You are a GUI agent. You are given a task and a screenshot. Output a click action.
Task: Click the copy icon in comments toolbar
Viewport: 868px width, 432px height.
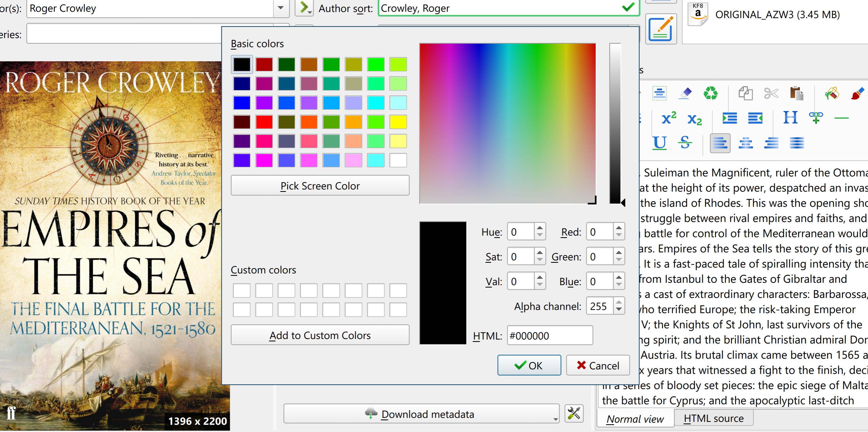tap(745, 93)
